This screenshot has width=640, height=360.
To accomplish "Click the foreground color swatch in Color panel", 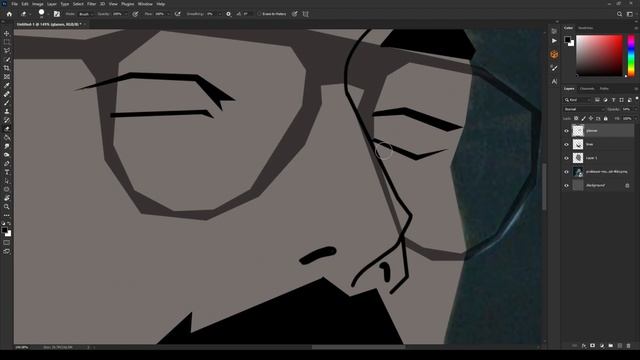I will (x=567, y=40).
